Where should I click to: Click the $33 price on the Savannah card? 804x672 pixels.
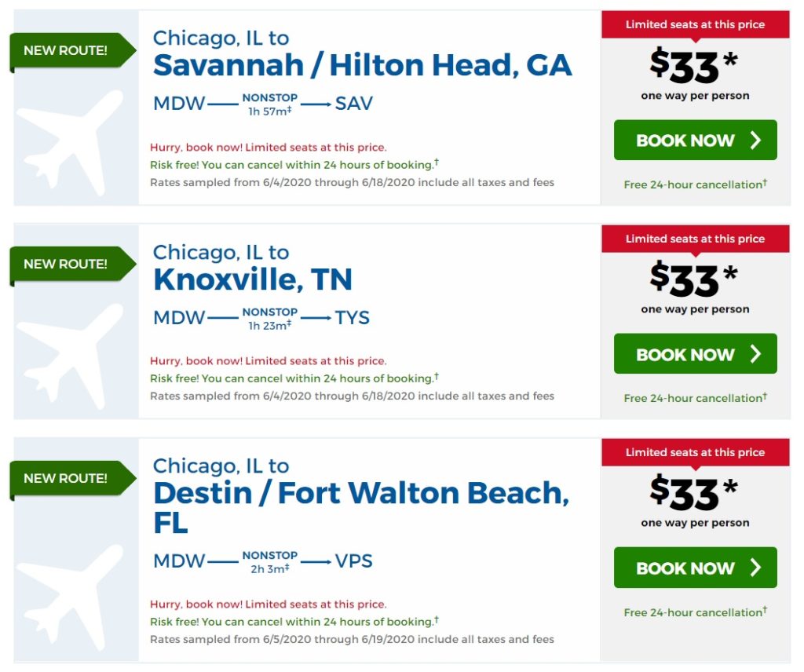[684, 66]
